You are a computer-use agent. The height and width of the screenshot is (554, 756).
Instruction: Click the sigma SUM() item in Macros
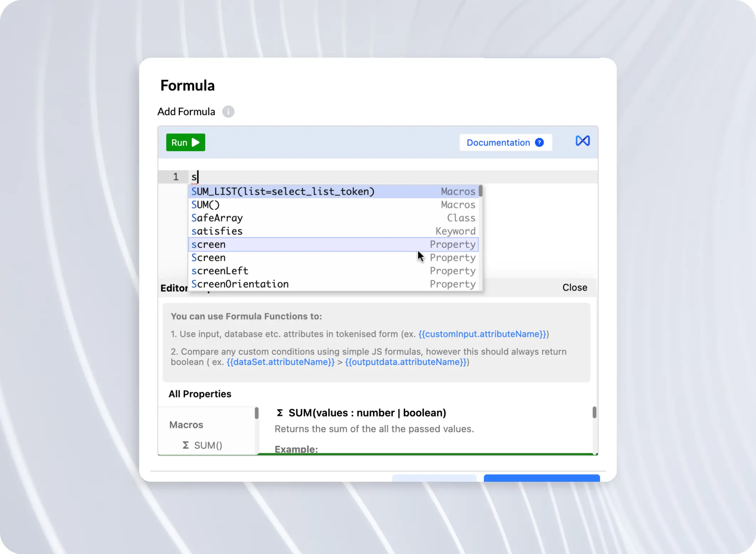203,445
